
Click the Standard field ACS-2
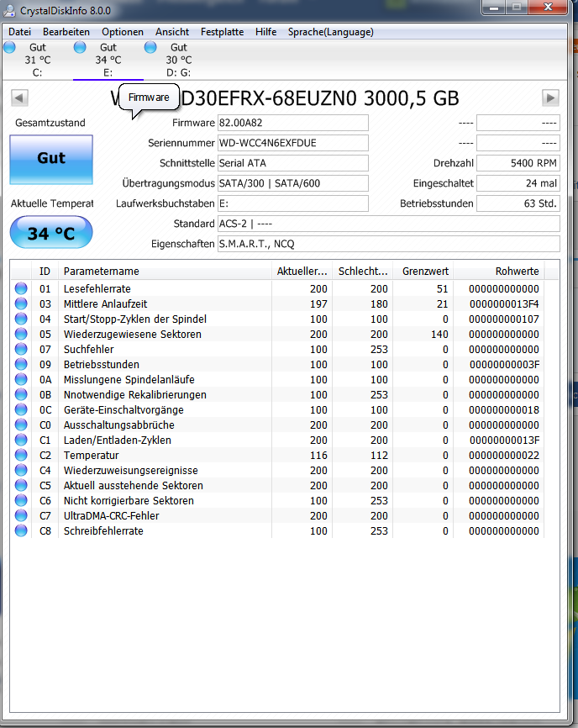point(389,224)
